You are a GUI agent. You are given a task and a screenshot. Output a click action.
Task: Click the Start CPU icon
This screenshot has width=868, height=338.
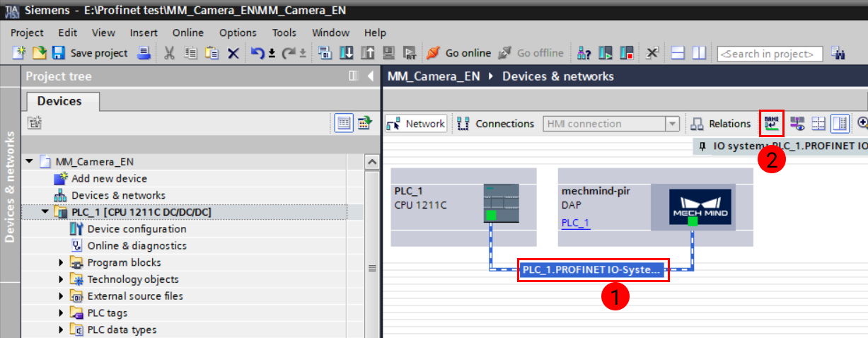coord(606,53)
